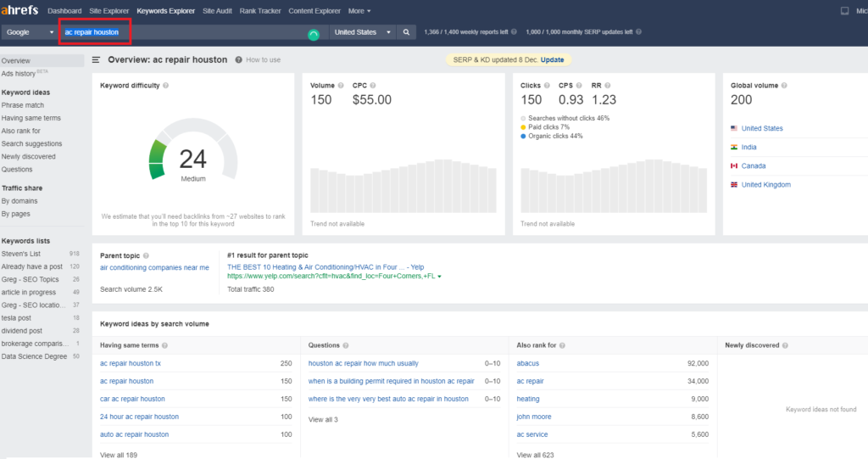
Task: Open Site Explorer in the top navigation
Action: point(109,11)
